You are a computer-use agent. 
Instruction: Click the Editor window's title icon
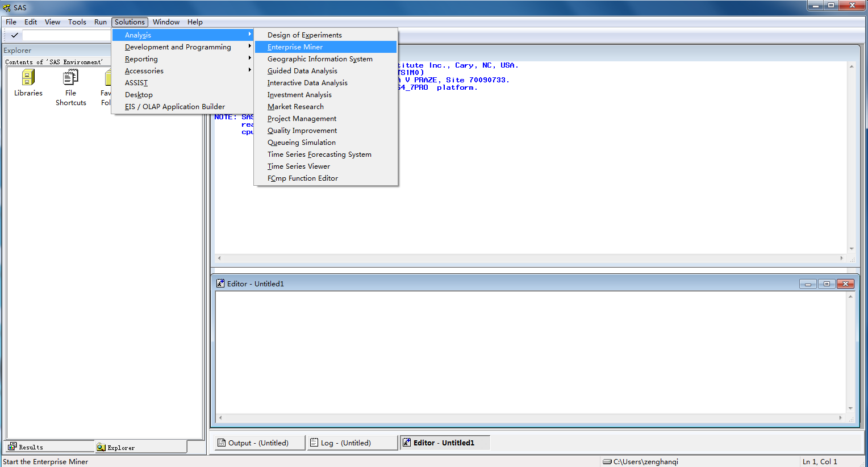tap(220, 283)
